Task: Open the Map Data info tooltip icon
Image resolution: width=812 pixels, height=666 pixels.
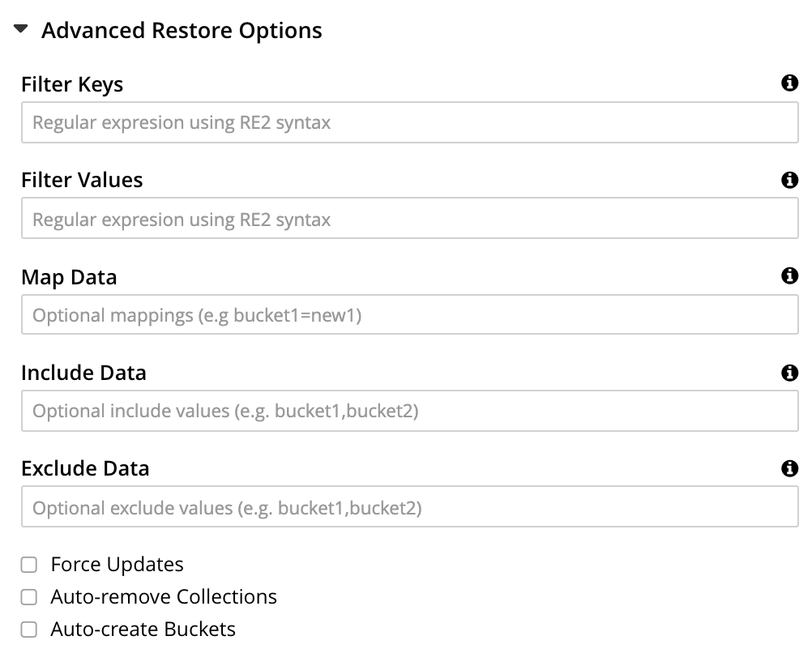Action: [789, 276]
